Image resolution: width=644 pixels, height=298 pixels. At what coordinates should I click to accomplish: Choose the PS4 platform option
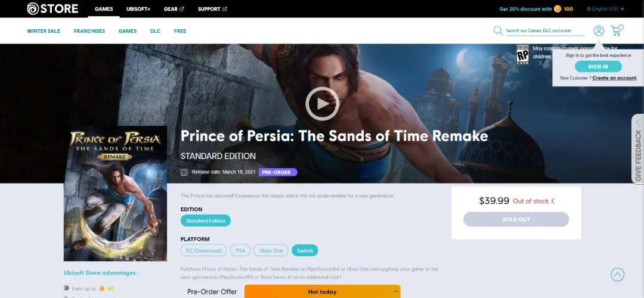pyautogui.click(x=240, y=250)
